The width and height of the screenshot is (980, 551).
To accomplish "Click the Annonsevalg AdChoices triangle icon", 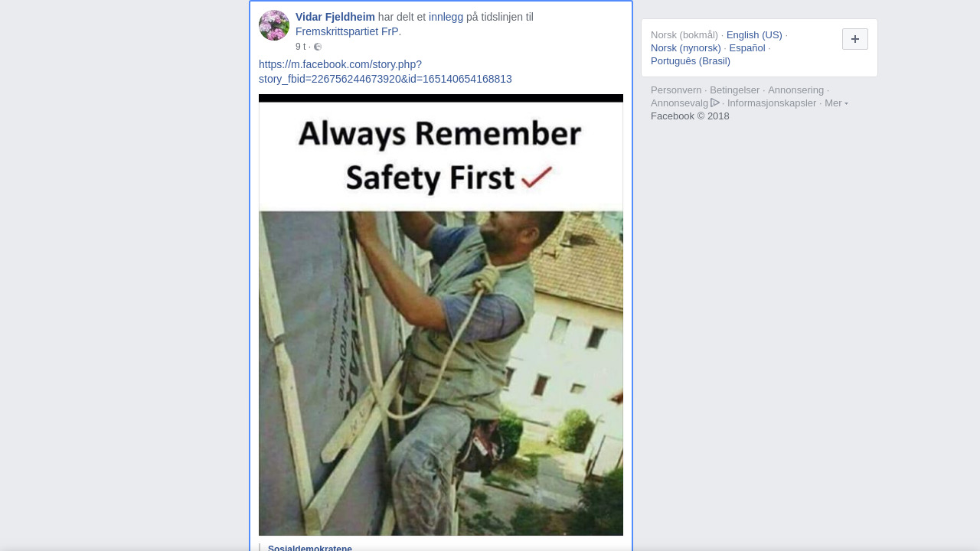I will point(715,103).
